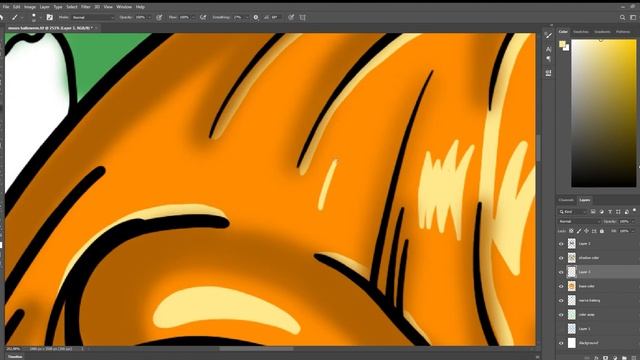Screen dimensions: 640x360
Task: Add layer style fx icon
Action: 597,358
